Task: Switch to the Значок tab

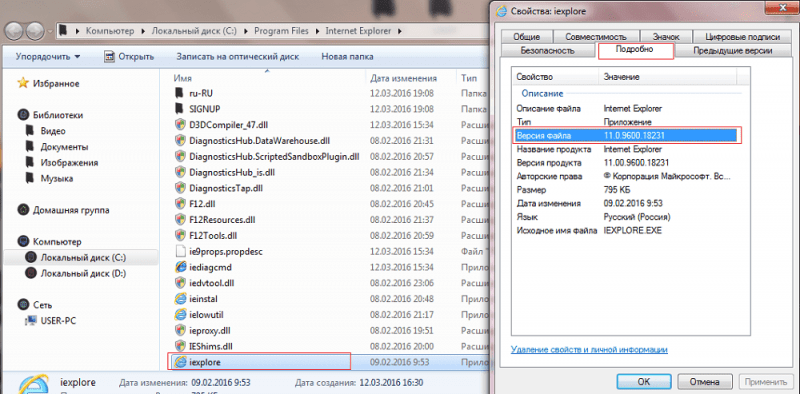Action: coord(666,37)
